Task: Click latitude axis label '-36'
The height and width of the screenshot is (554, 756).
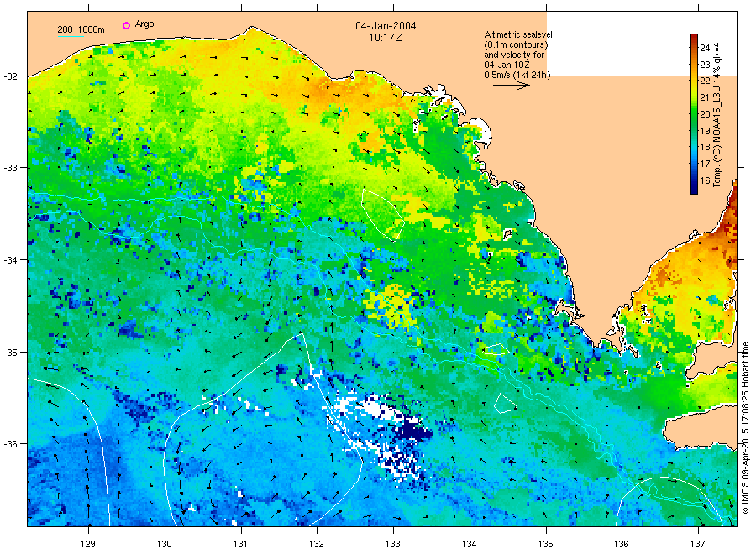Action: (10, 444)
